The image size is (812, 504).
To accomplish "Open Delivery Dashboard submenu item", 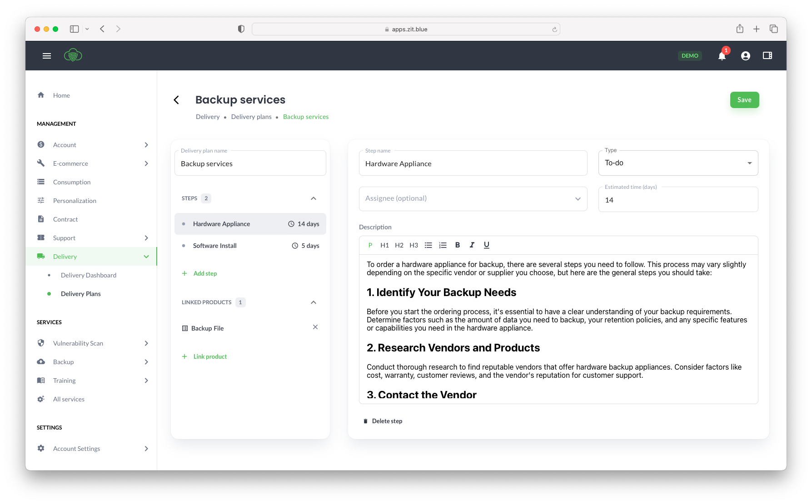I will (89, 275).
